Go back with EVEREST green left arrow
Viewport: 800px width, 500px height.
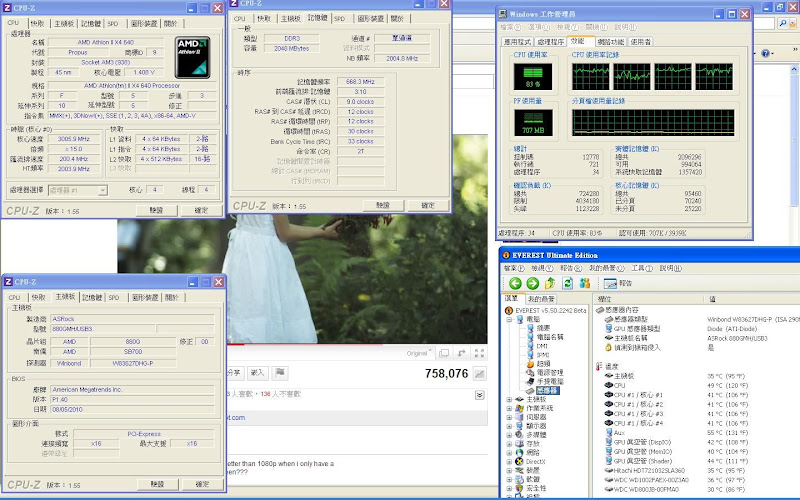click(x=515, y=283)
